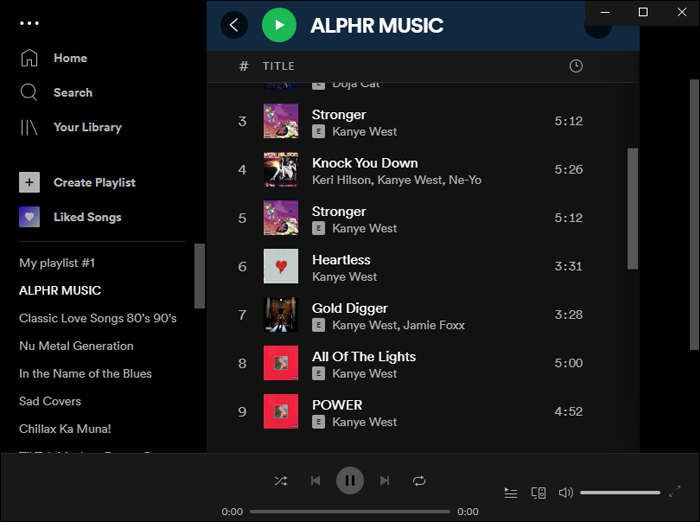The width and height of the screenshot is (700, 522).
Task: Play ALPHR MUSIC with green play button
Action: [279, 25]
